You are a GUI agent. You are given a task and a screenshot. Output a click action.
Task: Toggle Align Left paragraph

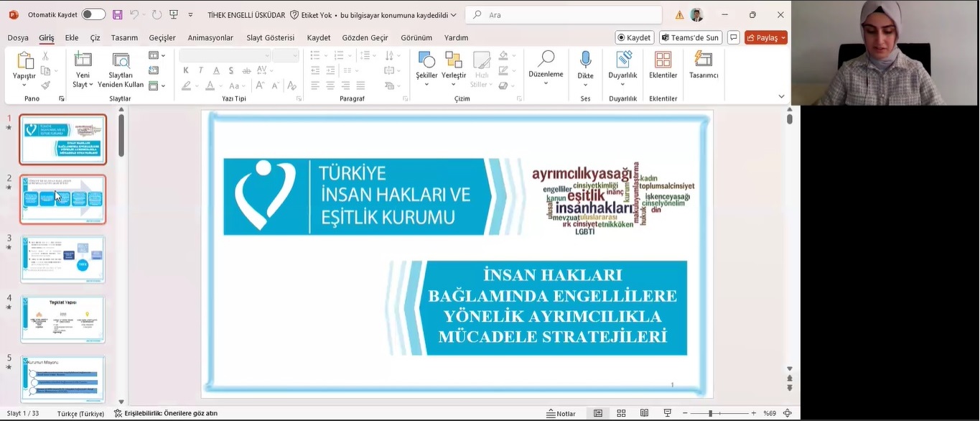tap(315, 85)
